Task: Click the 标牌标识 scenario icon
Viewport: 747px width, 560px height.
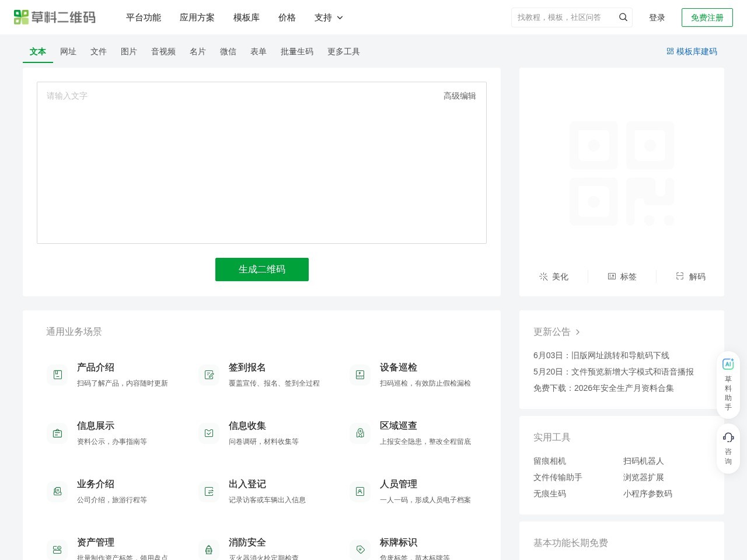Action: 360,549
